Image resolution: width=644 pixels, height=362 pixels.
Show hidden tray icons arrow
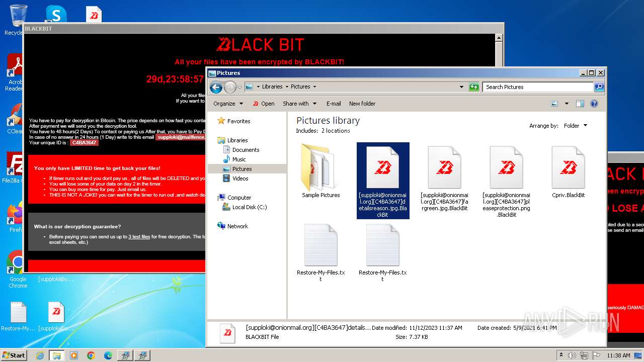pyautogui.click(x=561, y=355)
